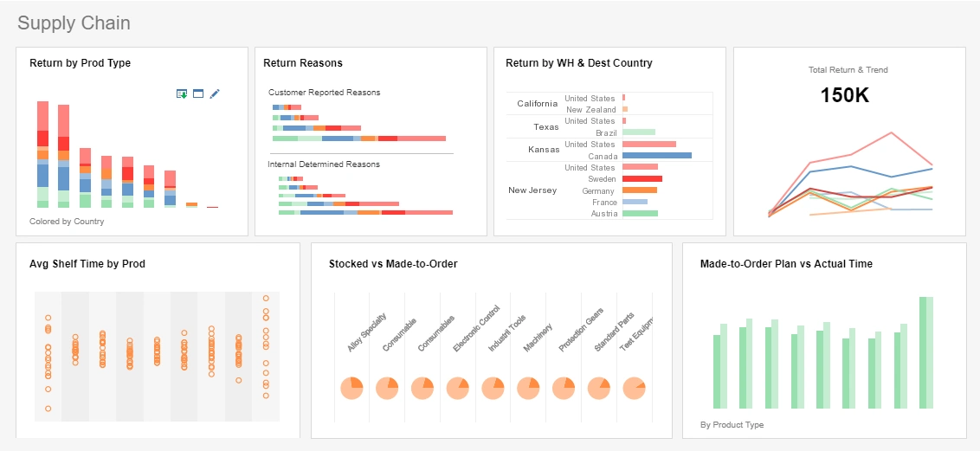980x451 pixels.
Task: Select the Electronic Control pie chart
Action: 458,388
